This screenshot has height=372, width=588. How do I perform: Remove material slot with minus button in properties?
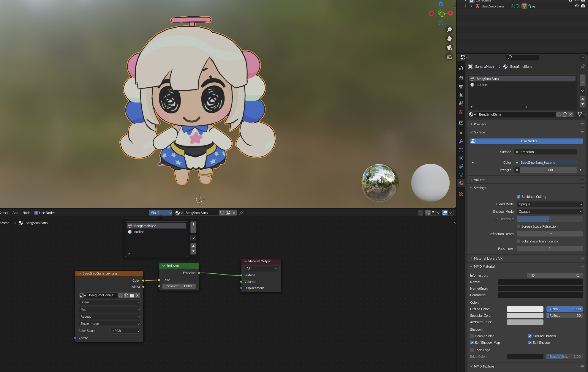coord(583,83)
